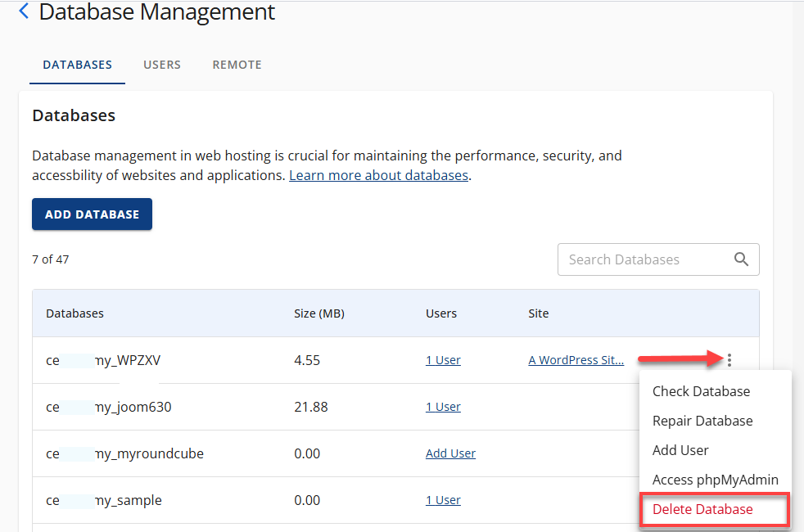804x532 pixels.
Task: Click the 1 User link for ce_my_joom630
Action: pos(443,406)
